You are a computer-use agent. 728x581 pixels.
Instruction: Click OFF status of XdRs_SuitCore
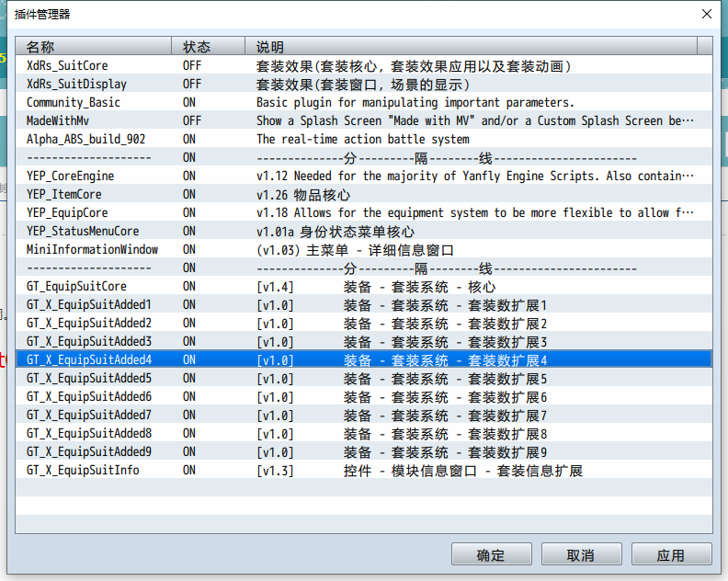192,65
